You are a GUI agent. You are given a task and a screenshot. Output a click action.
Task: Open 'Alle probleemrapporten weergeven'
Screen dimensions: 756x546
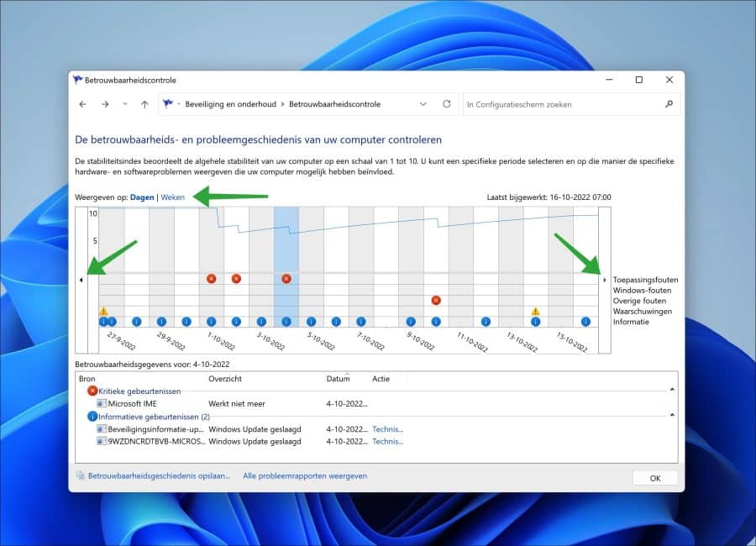pos(305,476)
